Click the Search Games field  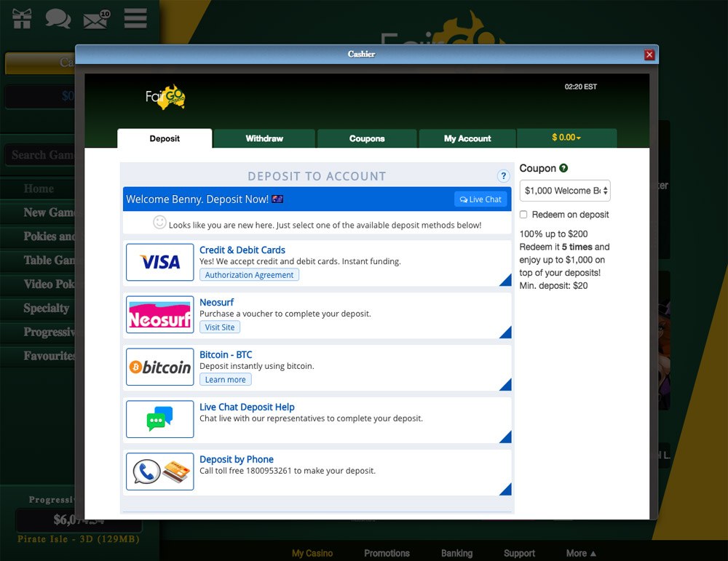(40, 155)
